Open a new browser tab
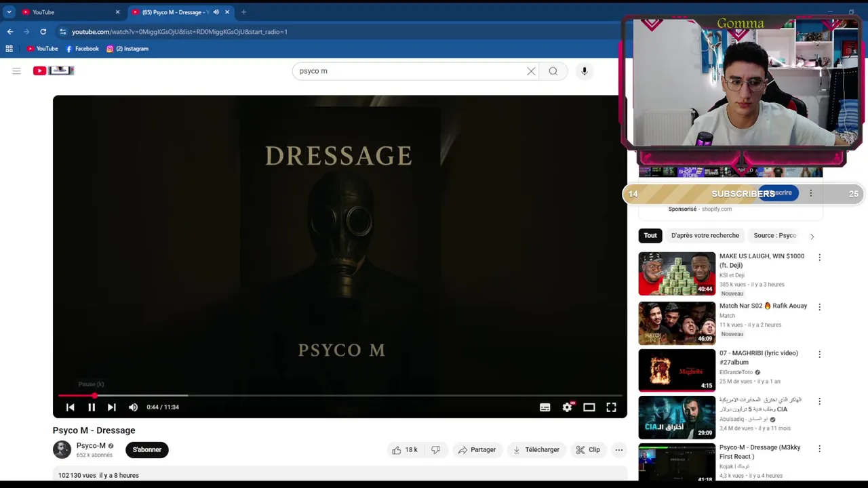This screenshot has height=488, width=868. point(243,12)
